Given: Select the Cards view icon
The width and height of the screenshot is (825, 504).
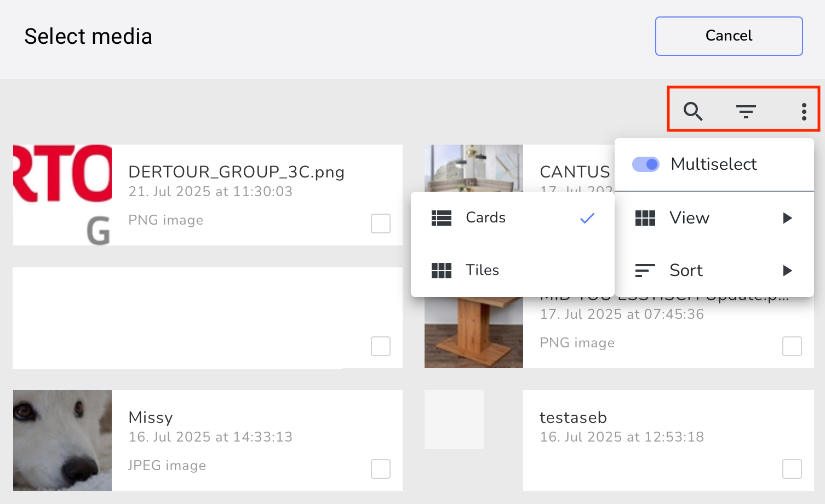Looking at the screenshot, I should 442,217.
